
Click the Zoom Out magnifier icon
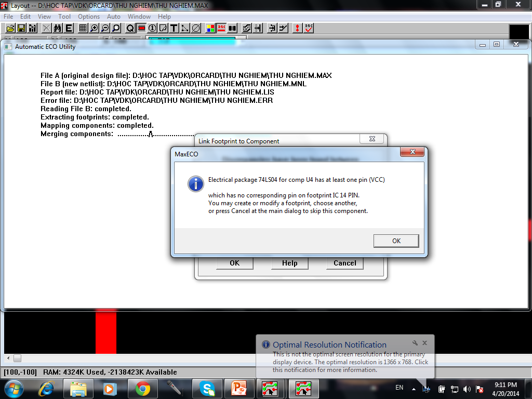point(105,28)
